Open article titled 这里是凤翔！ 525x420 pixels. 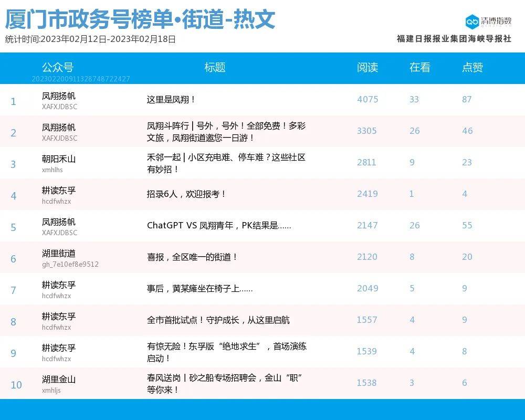tap(171, 99)
